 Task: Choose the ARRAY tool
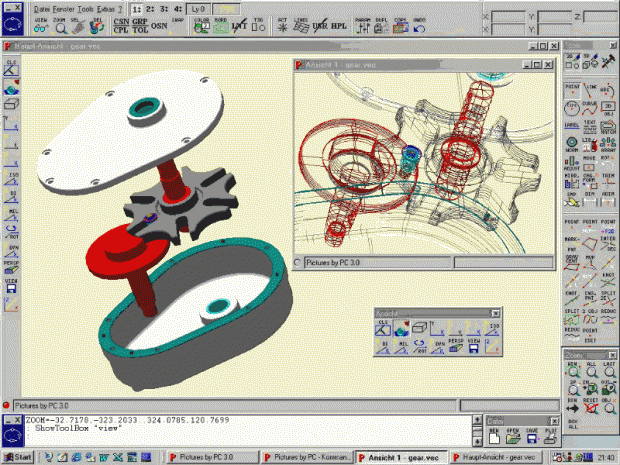click(x=608, y=145)
